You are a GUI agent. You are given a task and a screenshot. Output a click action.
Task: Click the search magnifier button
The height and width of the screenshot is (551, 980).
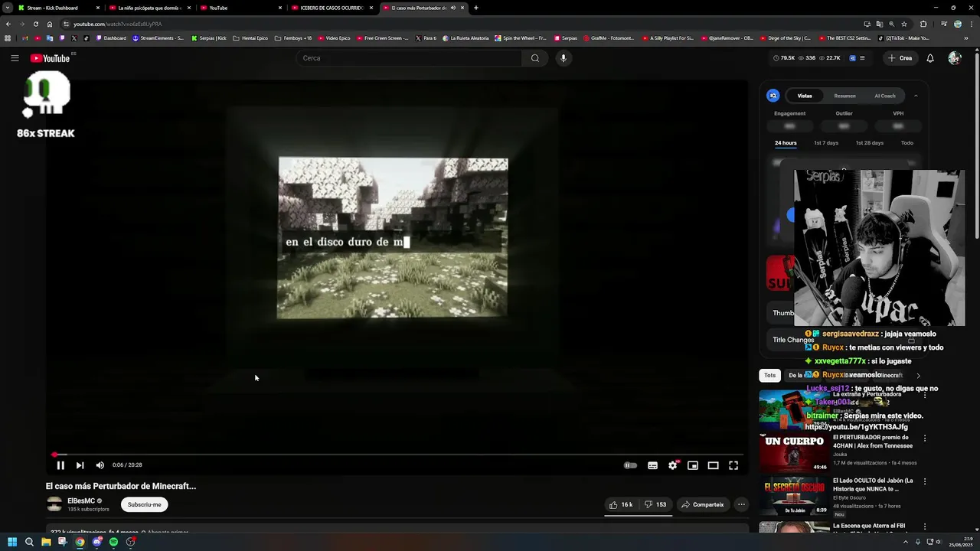coord(534,58)
